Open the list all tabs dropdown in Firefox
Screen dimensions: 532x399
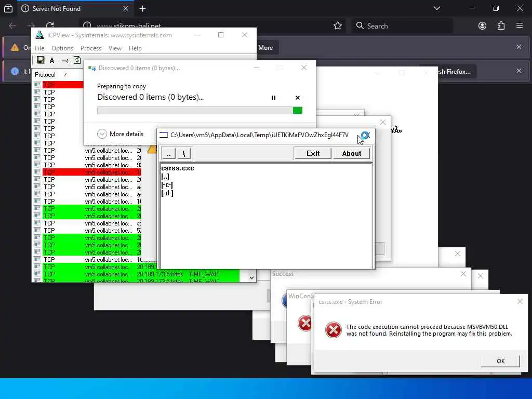click(x=436, y=8)
